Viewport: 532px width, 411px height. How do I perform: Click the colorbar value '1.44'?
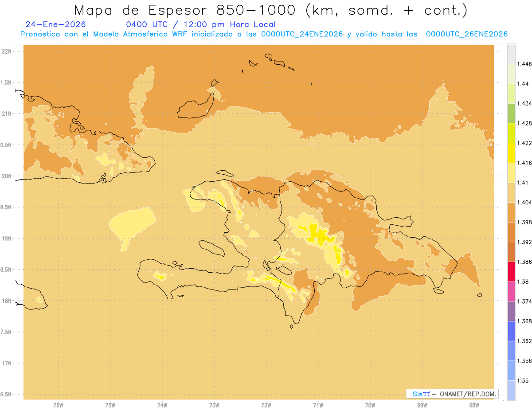coord(523,83)
